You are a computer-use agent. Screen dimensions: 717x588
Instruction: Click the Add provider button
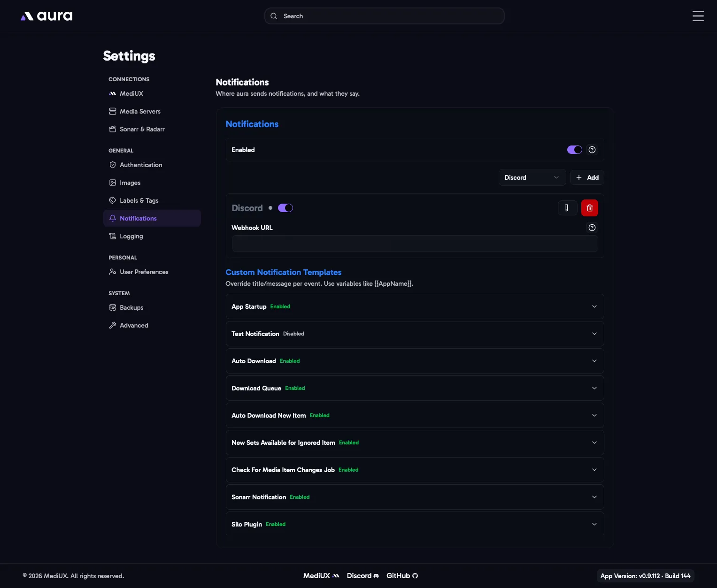click(587, 177)
